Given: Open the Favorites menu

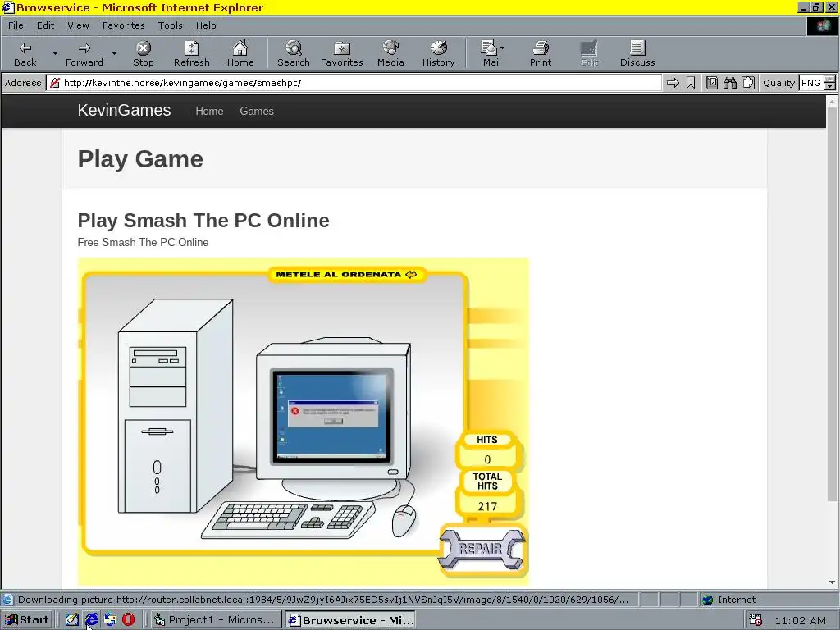Looking at the screenshot, I should pyautogui.click(x=123, y=25).
